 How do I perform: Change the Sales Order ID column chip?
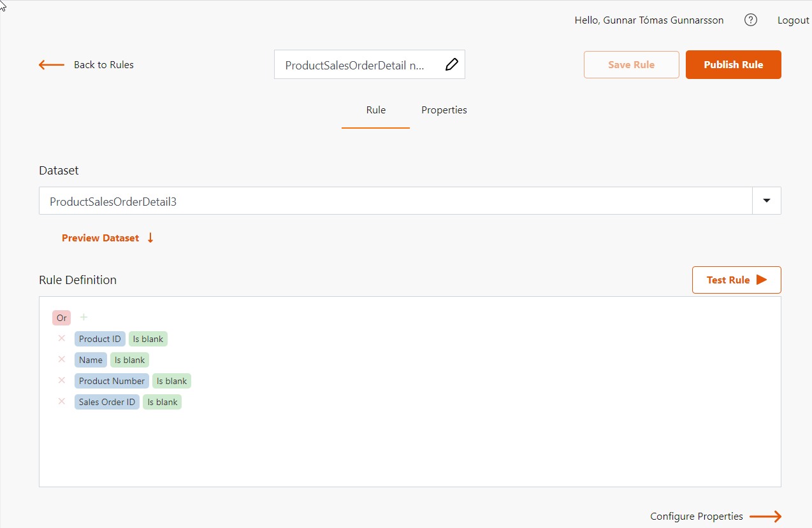[107, 402]
